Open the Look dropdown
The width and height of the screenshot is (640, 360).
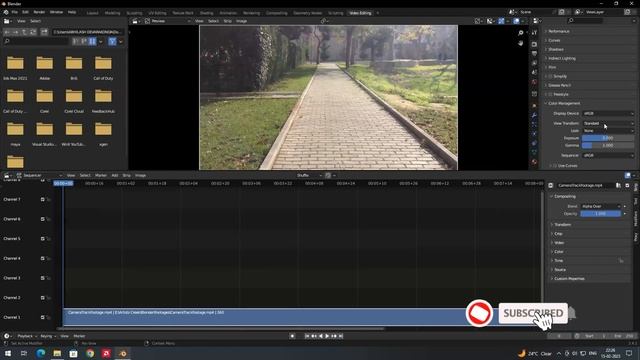pyautogui.click(x=608, y=131)
